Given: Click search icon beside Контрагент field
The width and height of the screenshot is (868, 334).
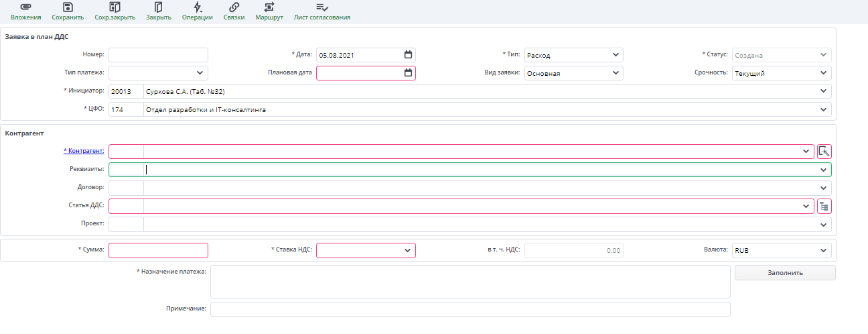Looking at the screenshot, I should (x=824, y=152).
